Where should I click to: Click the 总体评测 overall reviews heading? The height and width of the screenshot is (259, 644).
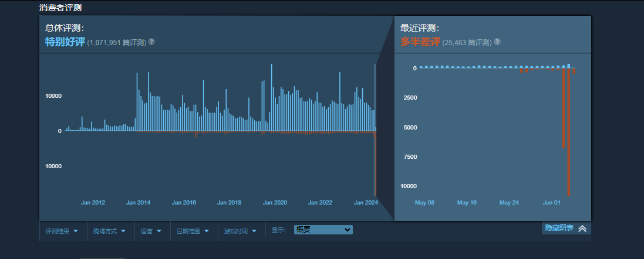[65, 28]
